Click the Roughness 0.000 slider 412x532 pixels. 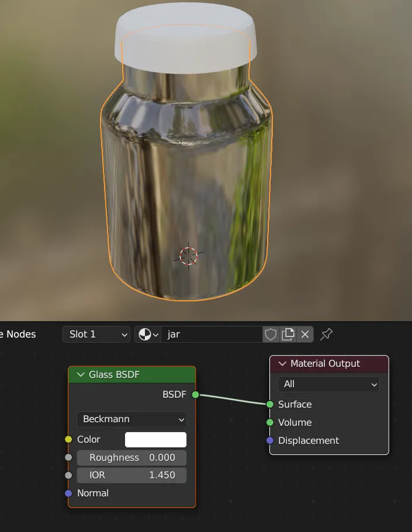[x=132, y=458]
